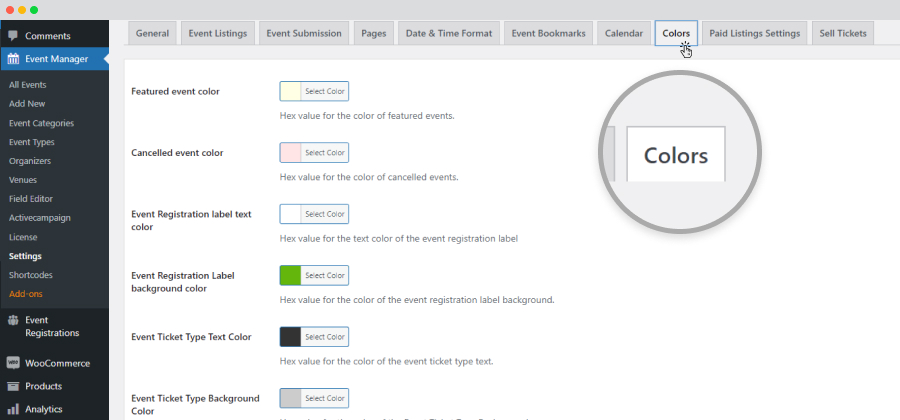Click the gray Ticket Type Background Color swatch

290,398
